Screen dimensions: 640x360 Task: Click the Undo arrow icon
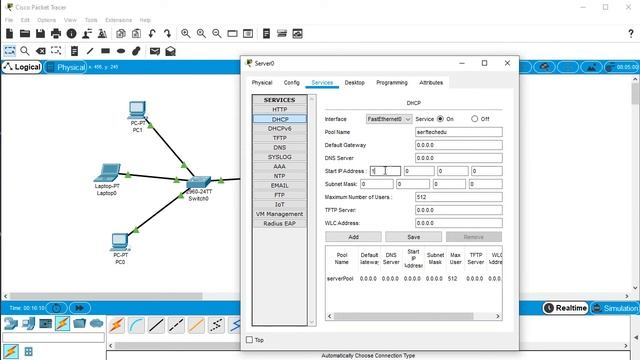[152, 33]
